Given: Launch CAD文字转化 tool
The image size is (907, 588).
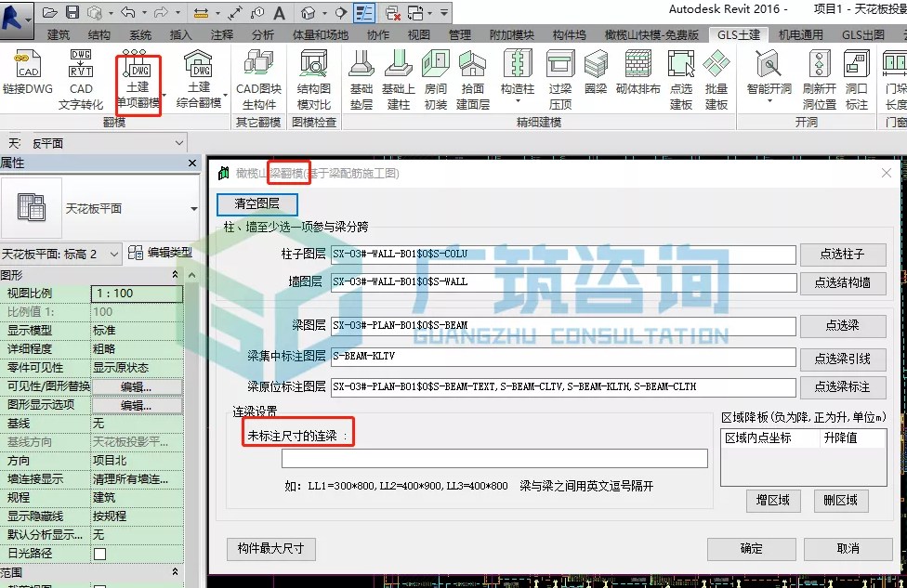Looking at the screenshot, I should point(81,80).
